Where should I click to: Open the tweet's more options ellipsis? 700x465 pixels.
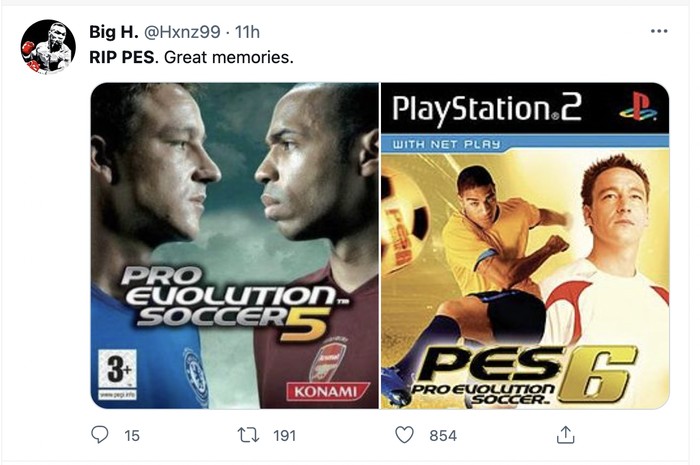click(x=658, y=31)
